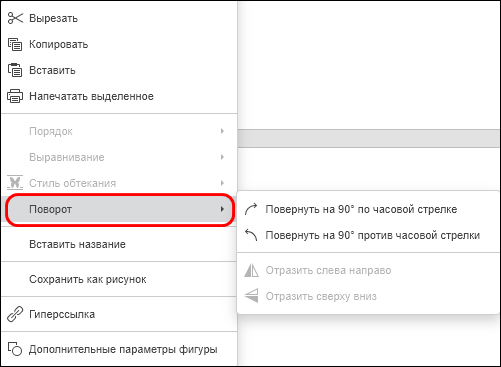Screen dimensions: 501x367
Task: Expand the arrow next to Стиль обтекания
Action: [222, 183]
